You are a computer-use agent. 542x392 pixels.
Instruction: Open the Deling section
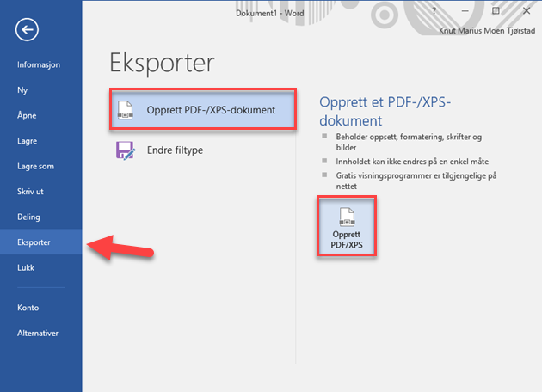point(29,217)
